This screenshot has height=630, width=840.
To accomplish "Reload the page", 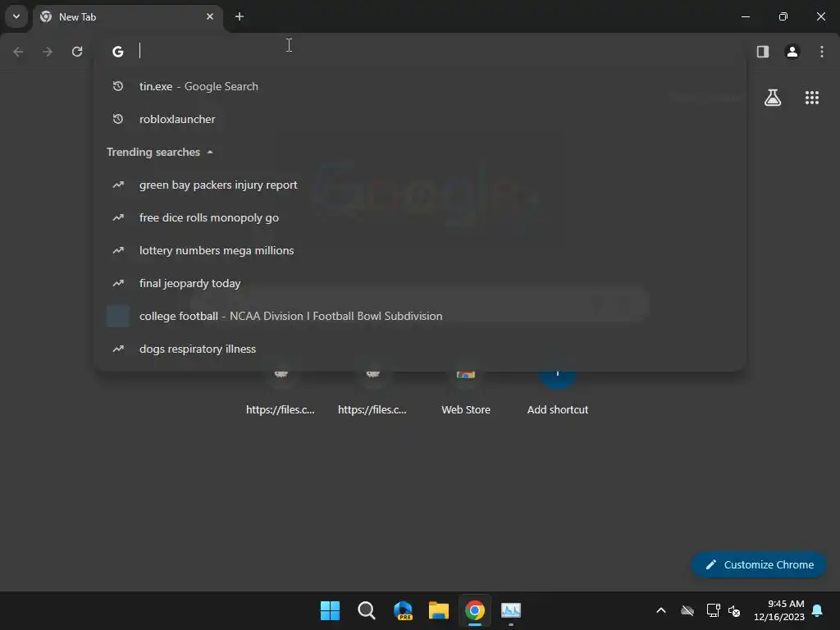I will tap(77, 52).
